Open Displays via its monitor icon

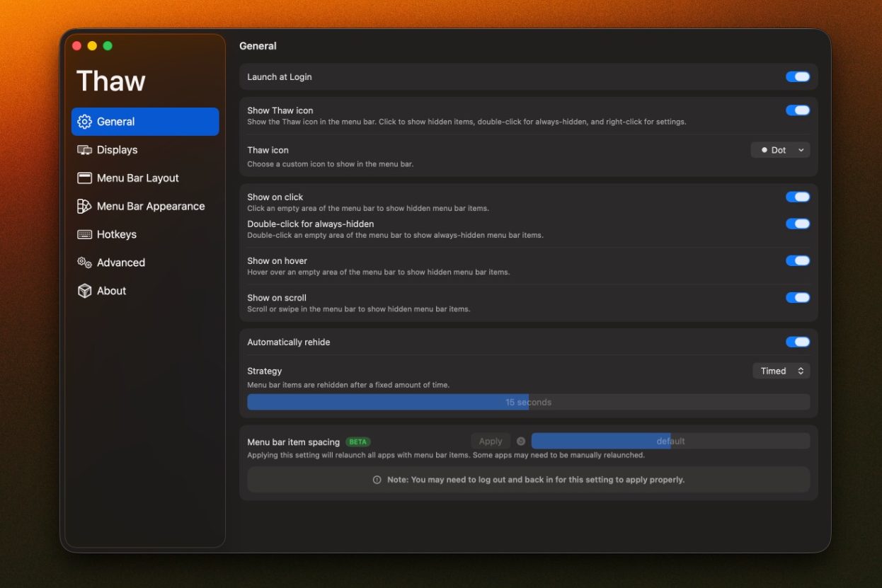pyautogui.click(x=85, y=150)
